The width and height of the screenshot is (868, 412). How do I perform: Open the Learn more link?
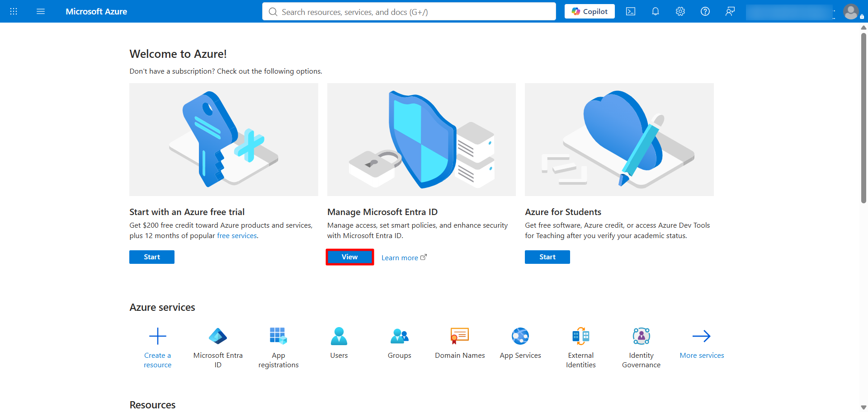[404, 257]
